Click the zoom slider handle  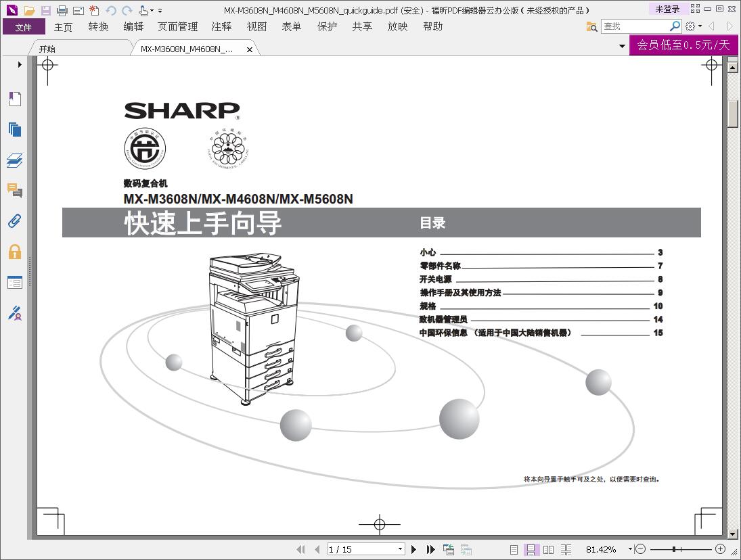[675, 549]
